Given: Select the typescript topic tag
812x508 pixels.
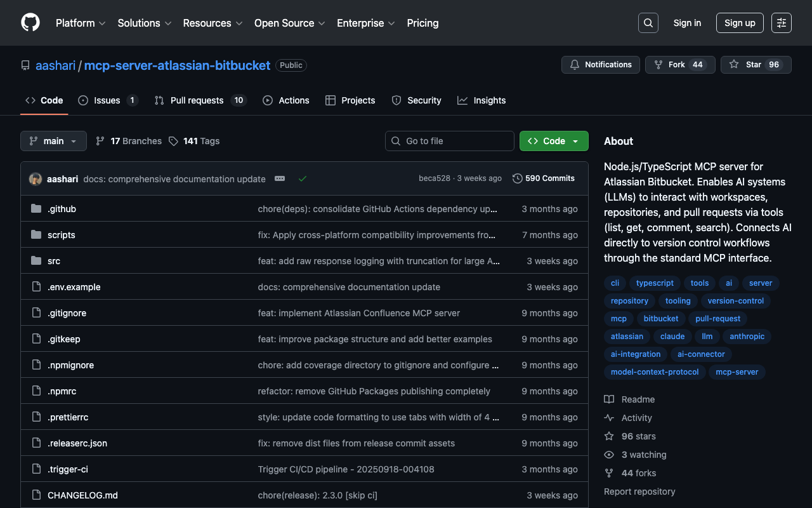Looking at the screenshot, I should [x=655, y=283].
